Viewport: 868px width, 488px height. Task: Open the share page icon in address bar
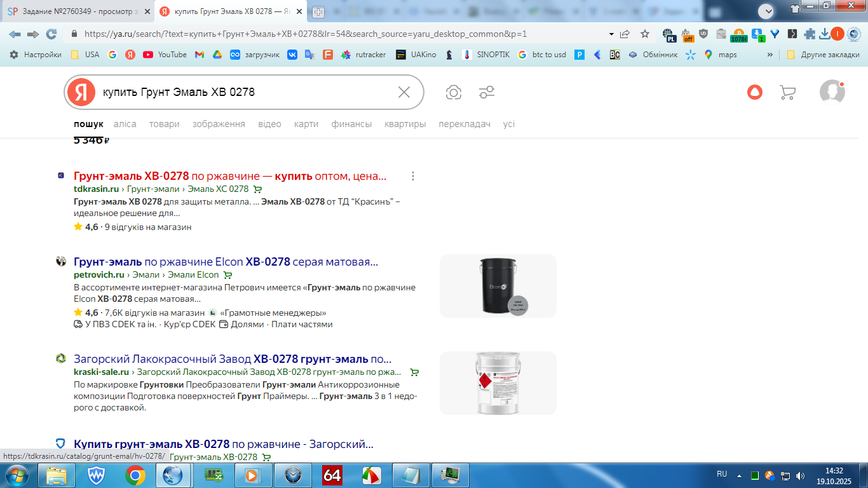point(625,34)
